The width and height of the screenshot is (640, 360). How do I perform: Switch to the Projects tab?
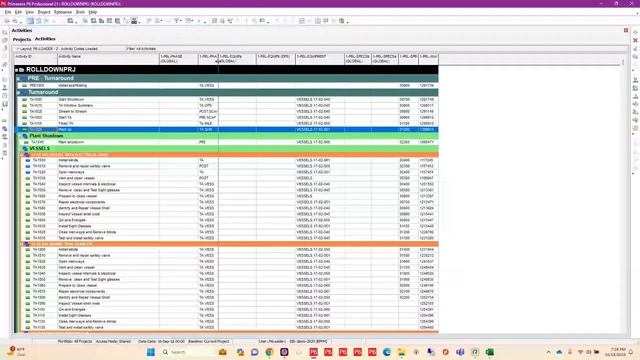(22, 40)
